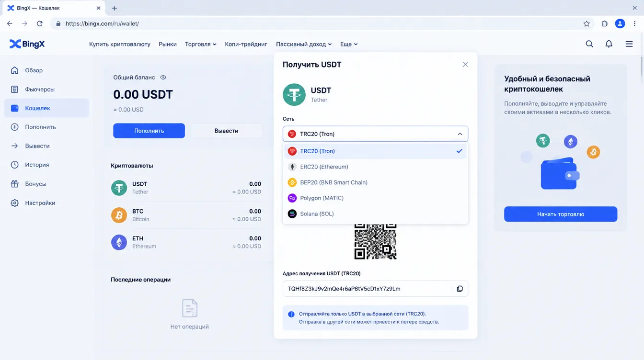644x360 pixels.
Task: Select Кошелек in the sidebar
Action: tap(46, 108)
